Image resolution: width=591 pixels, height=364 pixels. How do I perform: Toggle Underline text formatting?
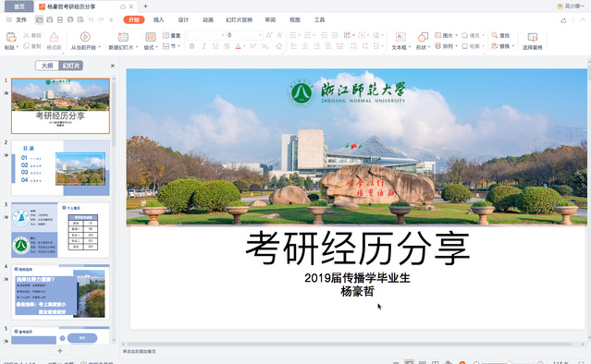click(x=215, y=46)
